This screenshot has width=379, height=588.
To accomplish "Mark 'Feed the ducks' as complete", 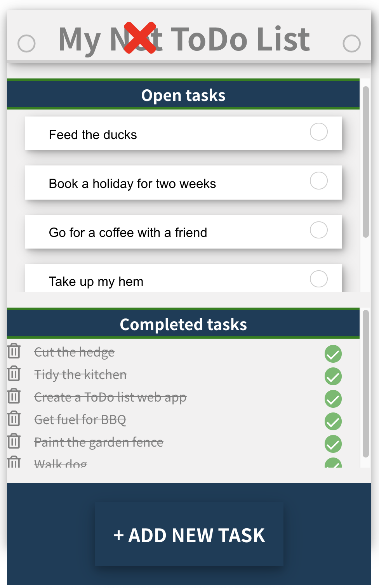I will (x=319, y=132).
